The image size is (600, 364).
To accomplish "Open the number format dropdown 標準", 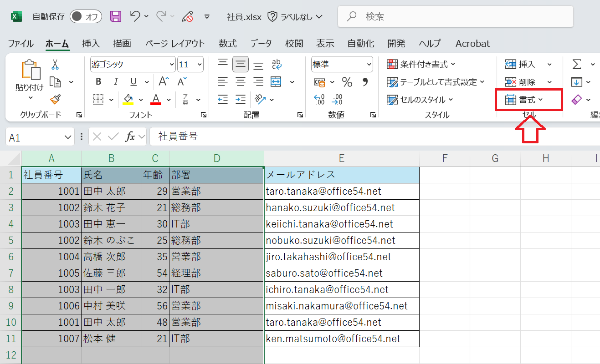I will point(342,65).
